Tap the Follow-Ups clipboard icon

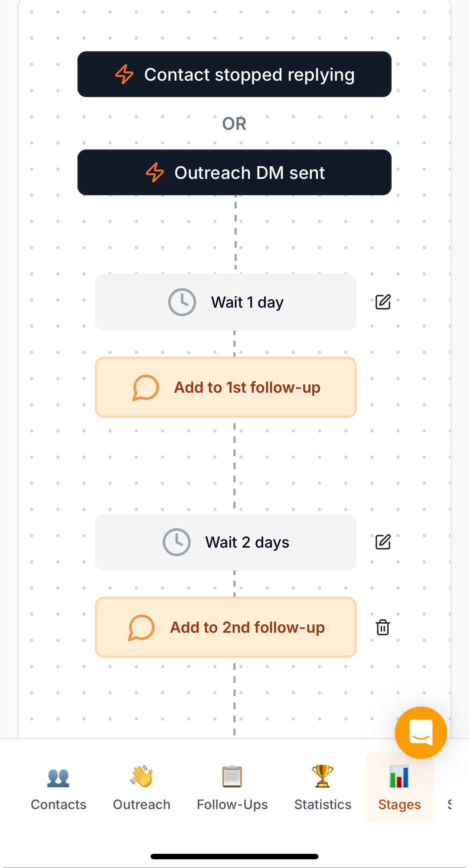click(232, 776)
